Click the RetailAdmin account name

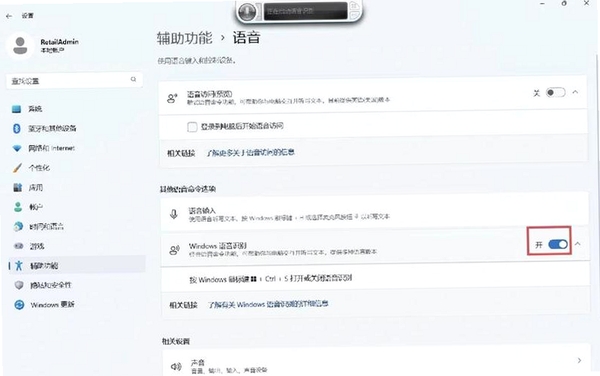tap(59, 42)
